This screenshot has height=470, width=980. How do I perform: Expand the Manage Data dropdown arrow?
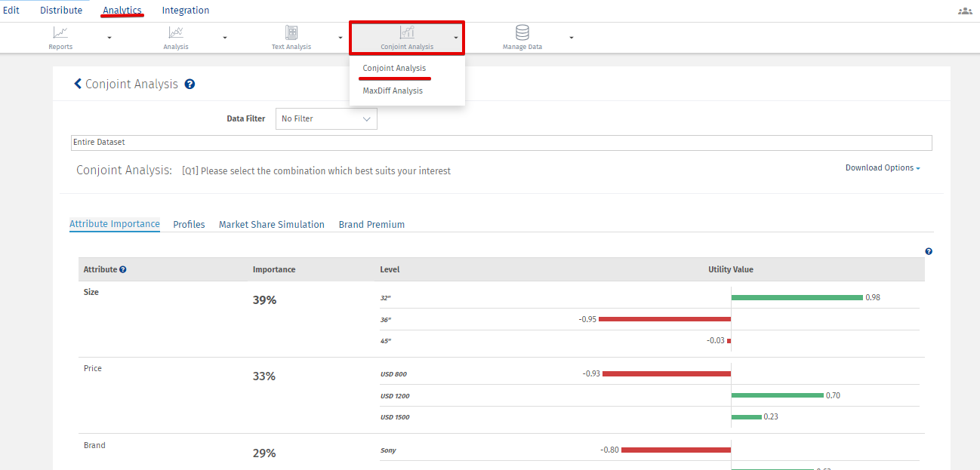[572, 37]
